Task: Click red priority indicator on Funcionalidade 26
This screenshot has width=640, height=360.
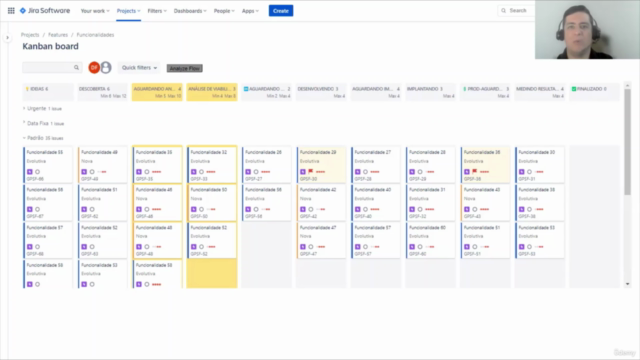Action: click(266, 172)
